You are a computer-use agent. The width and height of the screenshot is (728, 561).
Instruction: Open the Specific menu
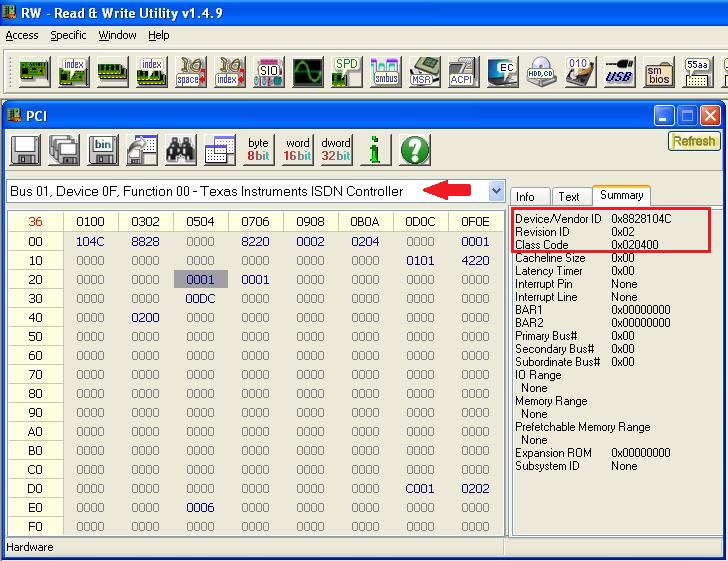coord(68,35)
